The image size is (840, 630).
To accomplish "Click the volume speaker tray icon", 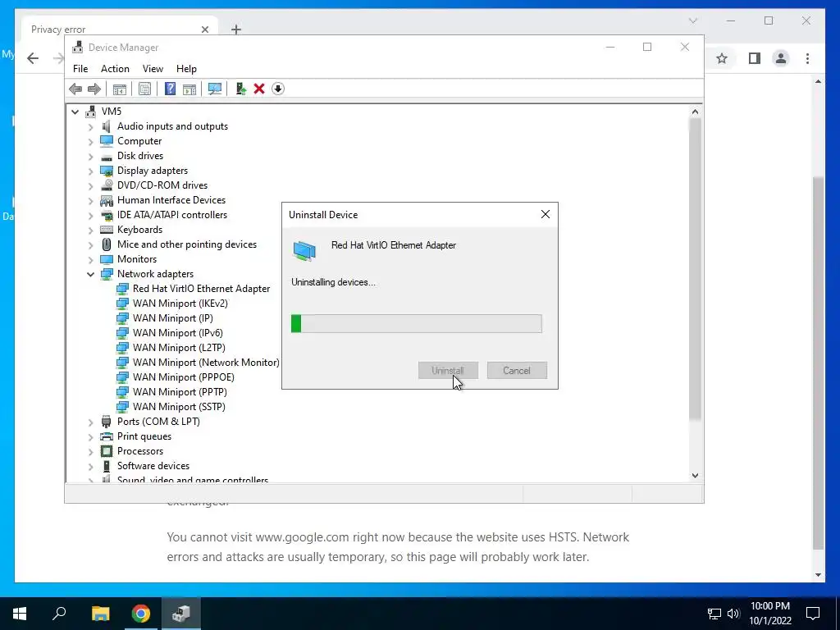I will tap(733, 614).
